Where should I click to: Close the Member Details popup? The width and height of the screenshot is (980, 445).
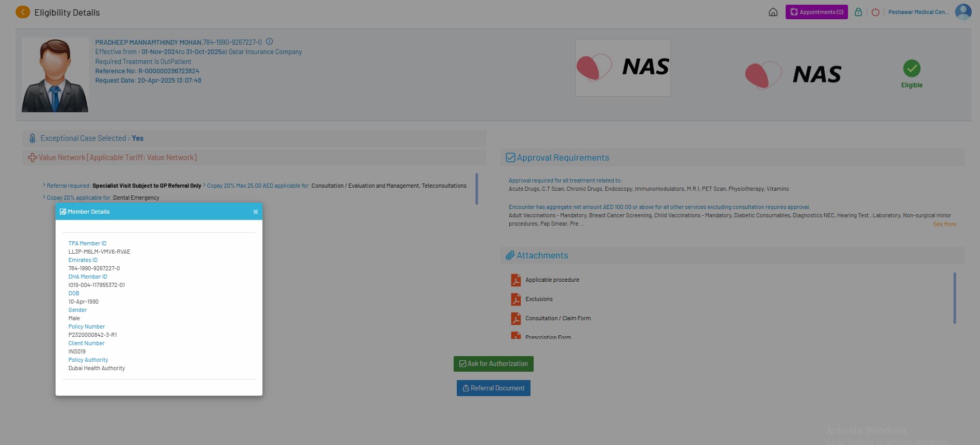(255, 212)
